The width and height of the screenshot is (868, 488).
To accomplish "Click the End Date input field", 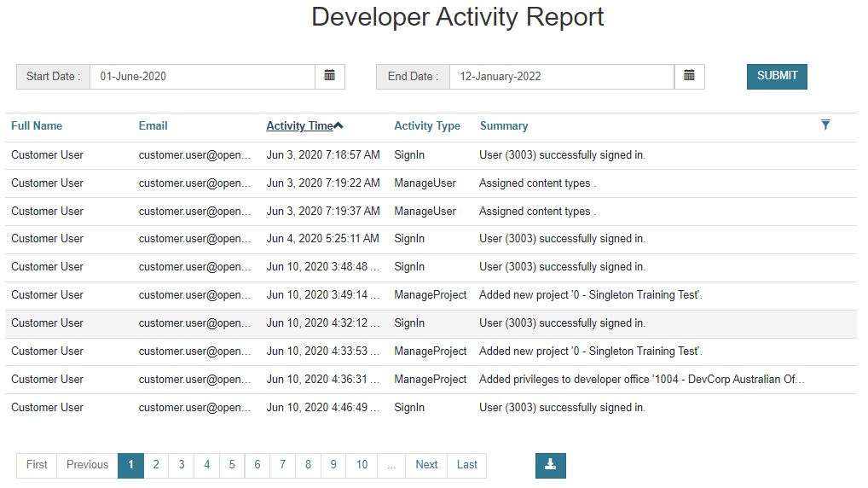I will click(561, 76).
